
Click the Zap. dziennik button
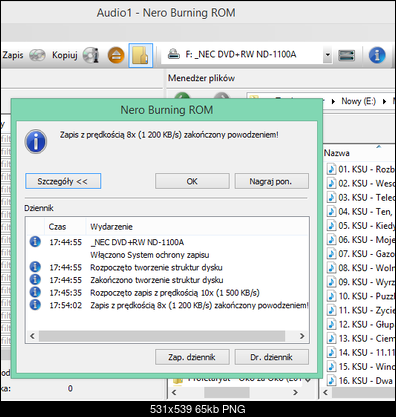coord(192,357)
